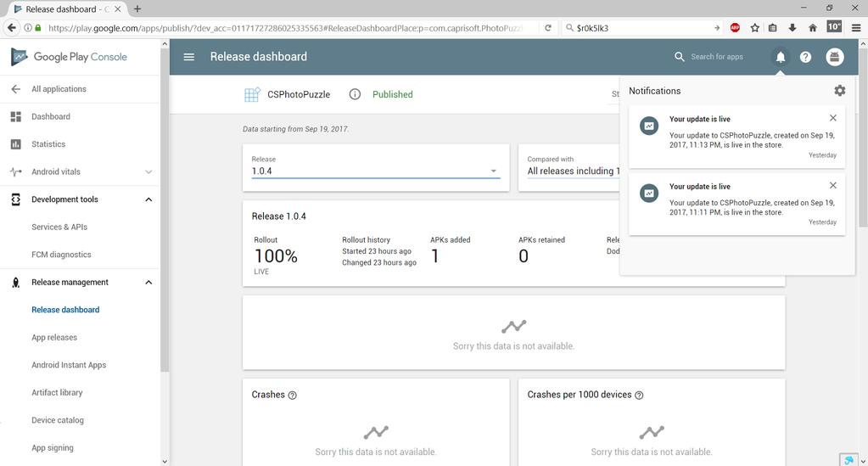Collapse the Release management section
This screenshot has width=868, height=466.
(x=148, y=283)
